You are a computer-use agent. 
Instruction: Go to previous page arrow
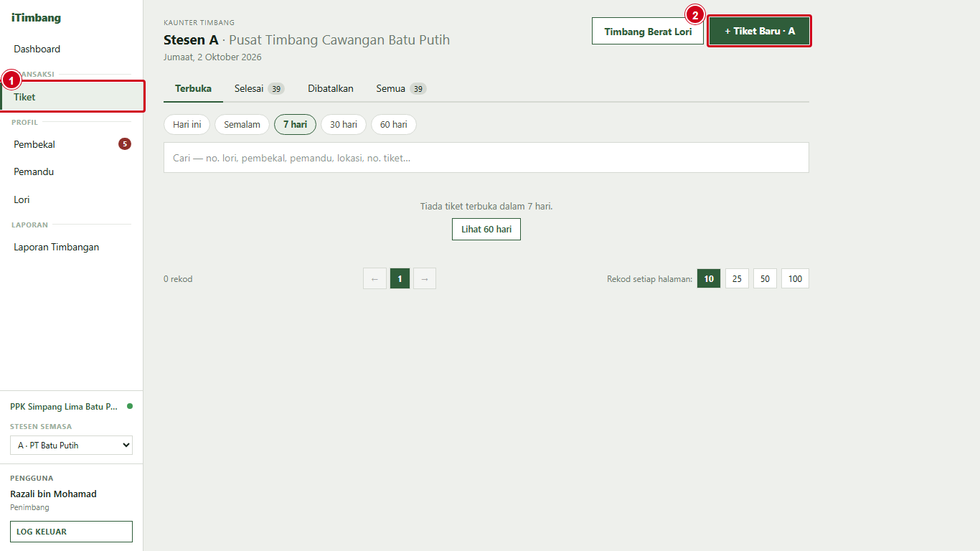click(x=374, y=278)
